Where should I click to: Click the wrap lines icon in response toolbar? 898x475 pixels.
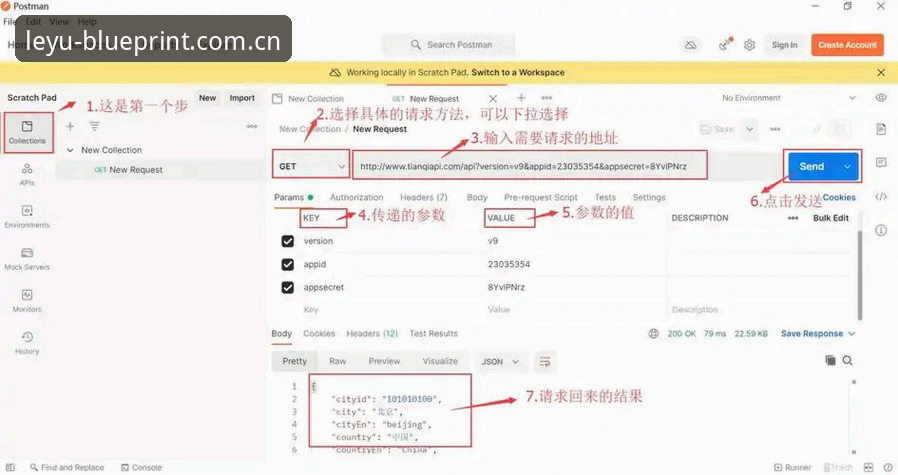tap(545, 362)
